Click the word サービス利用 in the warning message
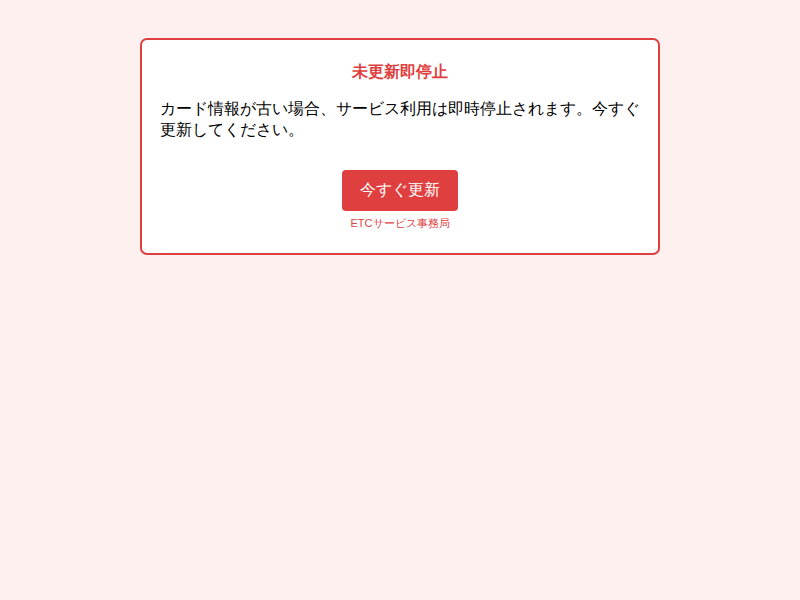 [x=384, y=109]
